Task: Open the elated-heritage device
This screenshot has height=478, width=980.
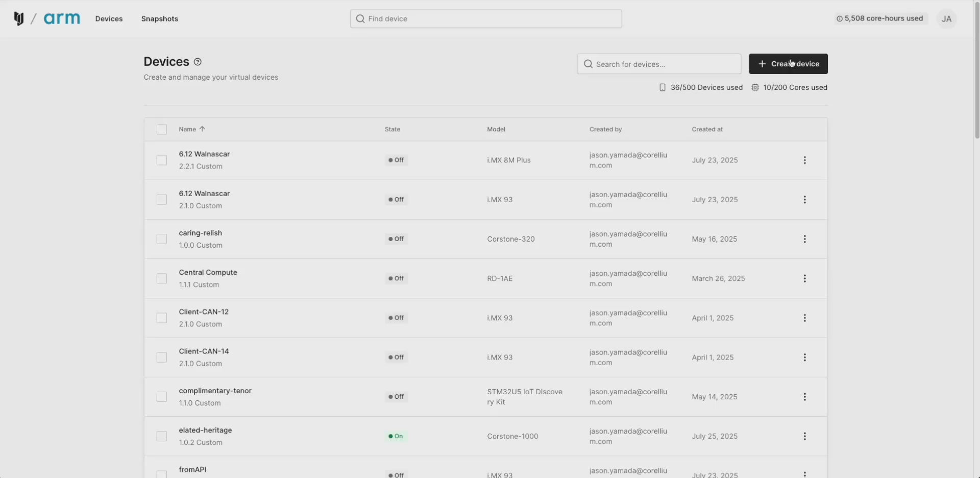Action: click(x=205, y=430)
